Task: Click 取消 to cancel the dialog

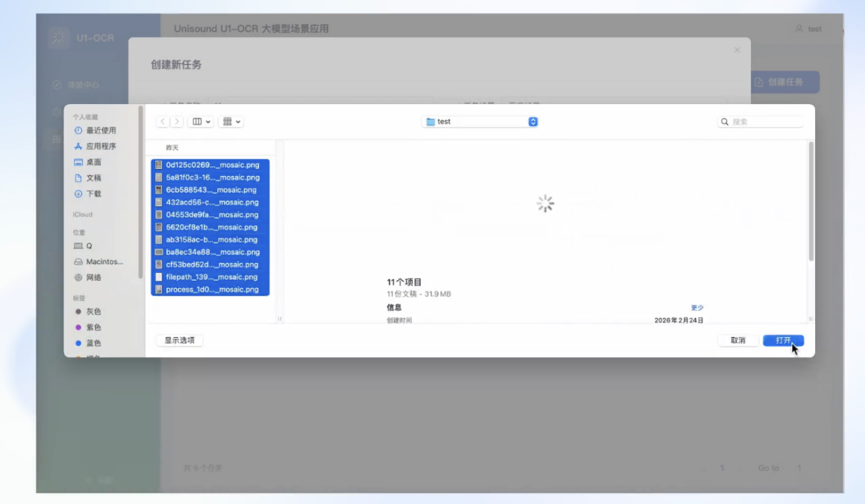Action: pos(737,341)
